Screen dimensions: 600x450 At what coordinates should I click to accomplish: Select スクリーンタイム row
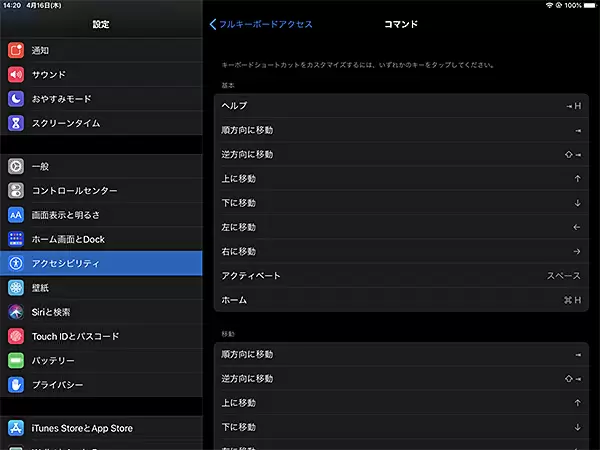click(101, 123)
